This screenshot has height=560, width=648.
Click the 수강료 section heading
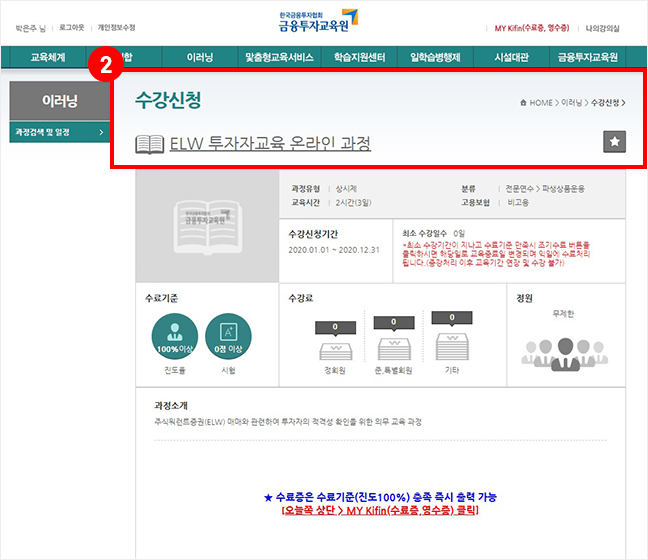[x=301, y=298]
